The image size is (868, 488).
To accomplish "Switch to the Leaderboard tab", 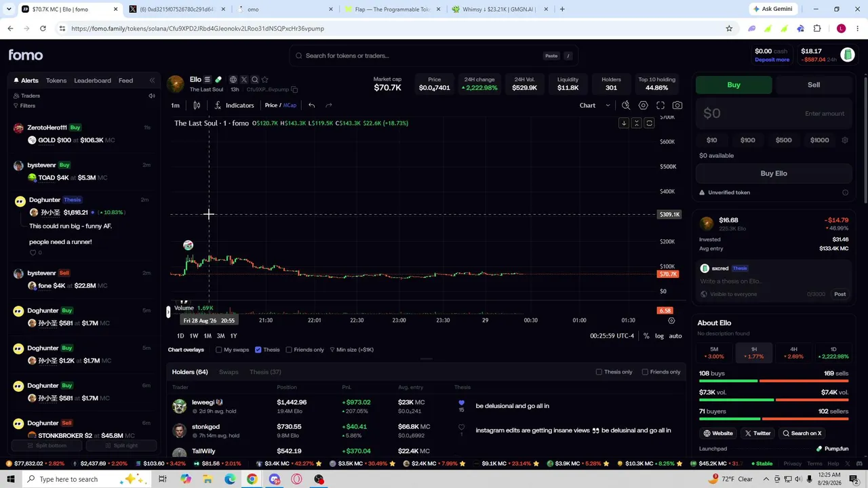I will pos(92,81).
